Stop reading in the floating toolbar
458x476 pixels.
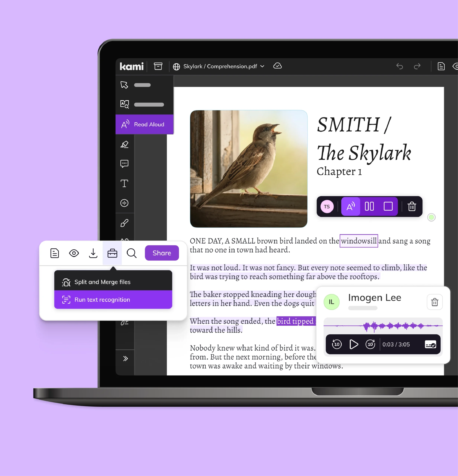click(x=388, y=206)
